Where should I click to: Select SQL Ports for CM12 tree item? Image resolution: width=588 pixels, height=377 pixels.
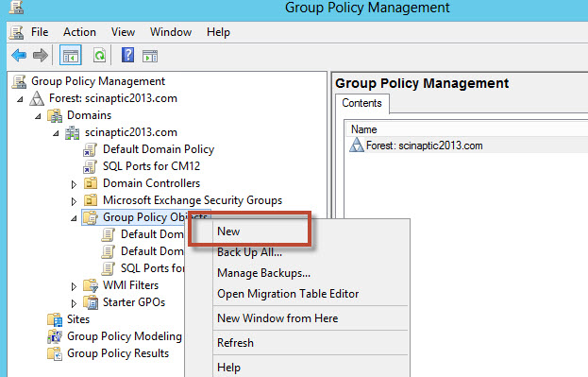click(152, 166)
